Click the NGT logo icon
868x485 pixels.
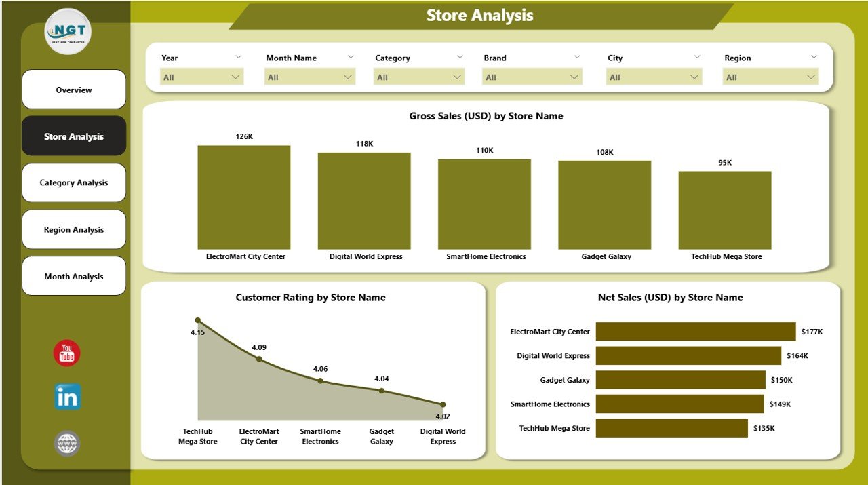(68, 31)
